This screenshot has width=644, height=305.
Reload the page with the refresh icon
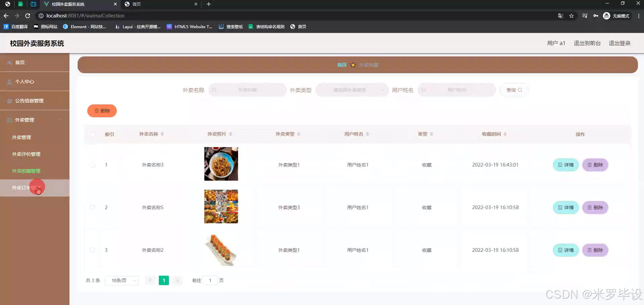pos(28,15)
